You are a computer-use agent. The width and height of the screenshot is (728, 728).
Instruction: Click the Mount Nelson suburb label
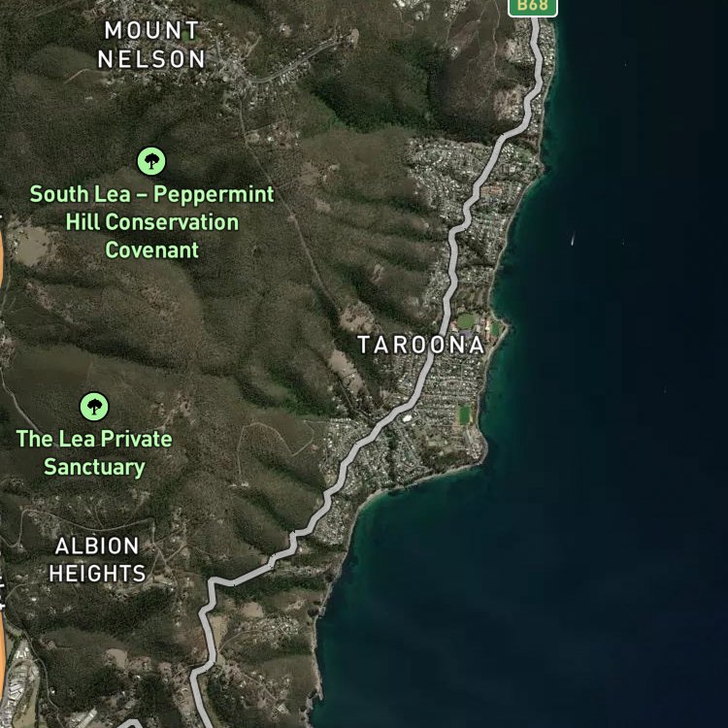point(151,45)
